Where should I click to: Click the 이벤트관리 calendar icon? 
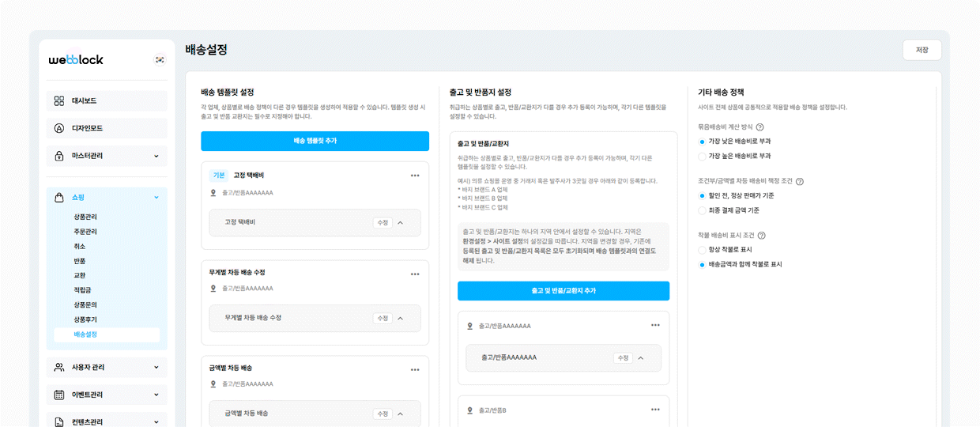click(x=59, y=395)
